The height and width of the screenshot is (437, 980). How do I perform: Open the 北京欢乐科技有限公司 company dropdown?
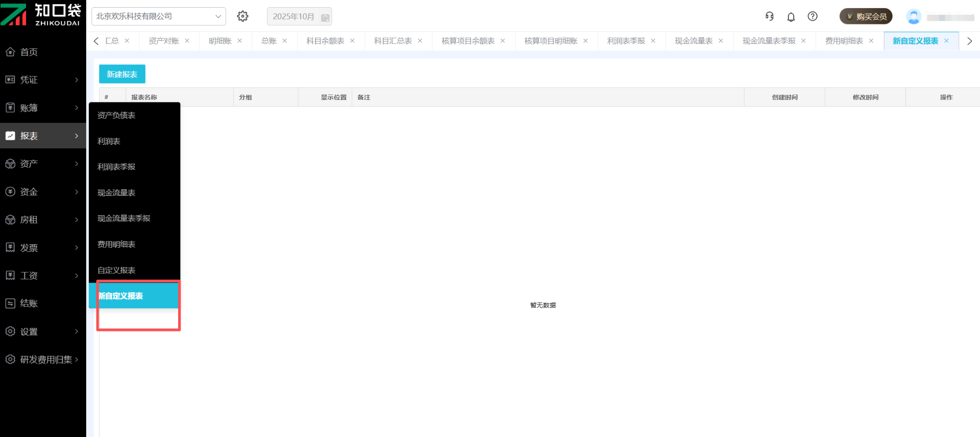tap(158, 16)
